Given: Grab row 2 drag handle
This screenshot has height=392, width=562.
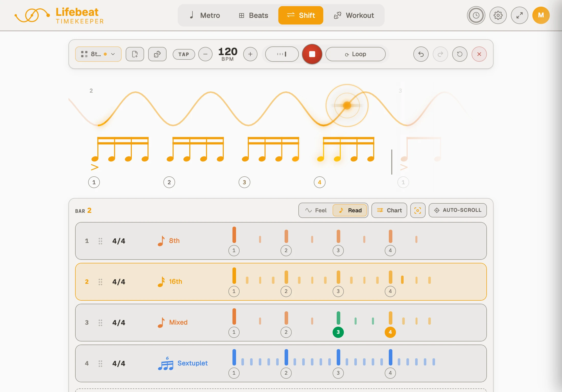Looking at the screenshot, I should [100, 282].
